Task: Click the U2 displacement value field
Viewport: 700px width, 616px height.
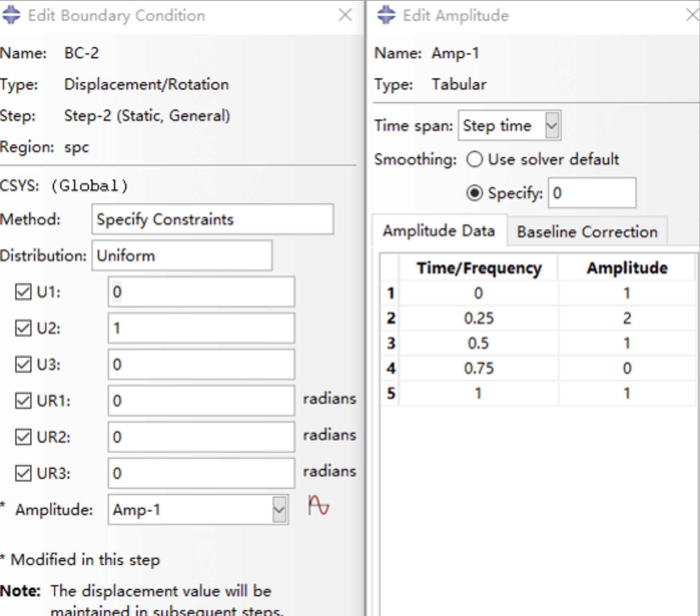Action: tap(201, 328)
